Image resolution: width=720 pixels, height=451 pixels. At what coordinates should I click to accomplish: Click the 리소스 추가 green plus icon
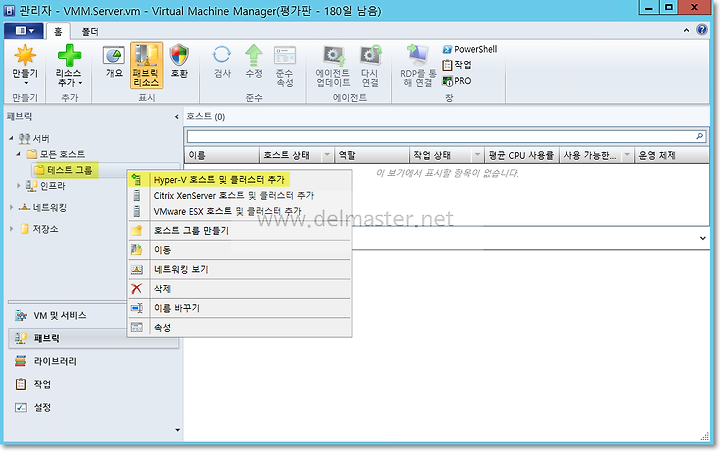[x=69, y=55]
